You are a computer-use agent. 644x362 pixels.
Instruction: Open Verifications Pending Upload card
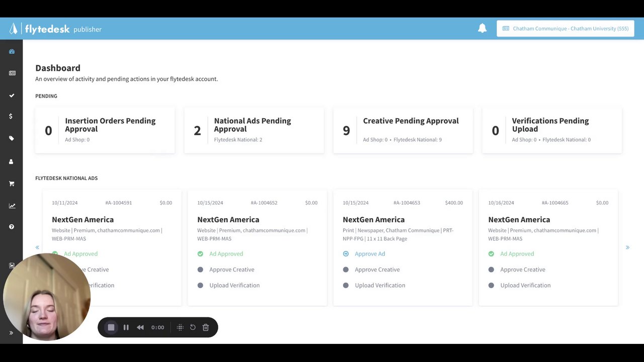[552, 130]
